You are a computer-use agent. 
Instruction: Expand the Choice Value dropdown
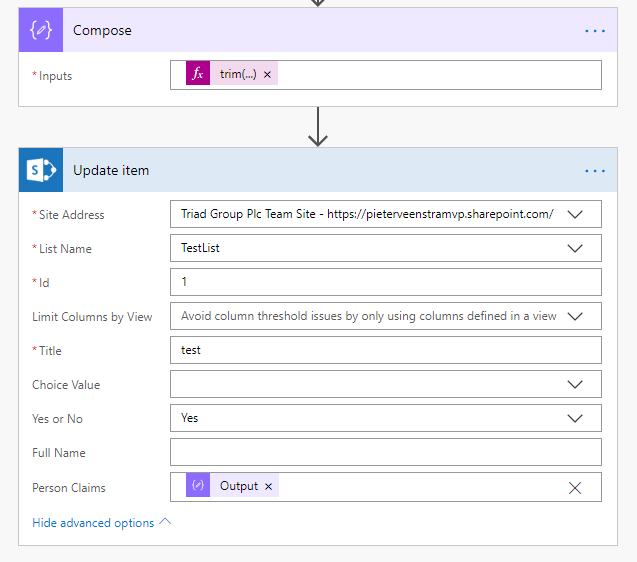[575, 384]
